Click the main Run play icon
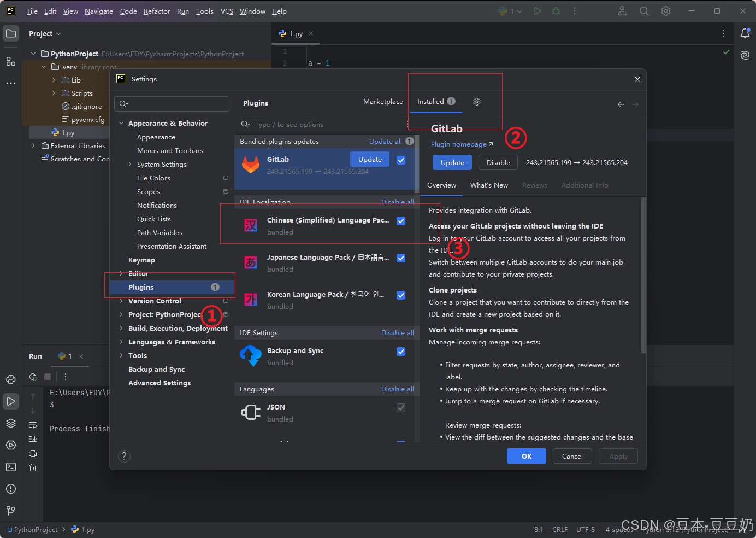This screenshot has height=538, width=756. (x=538, y=11)
